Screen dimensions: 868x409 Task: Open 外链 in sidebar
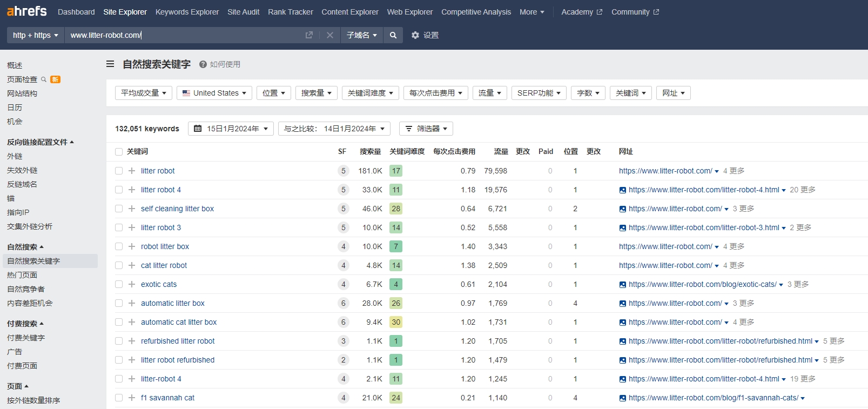point(15,156)
